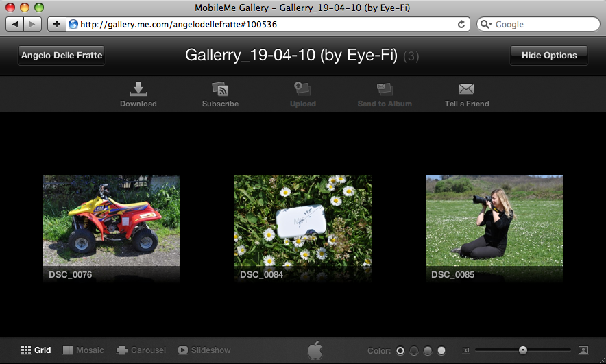The image size is (606, 364).
Task: Open Google search magnifier dropdown
Action: point(486,25)
